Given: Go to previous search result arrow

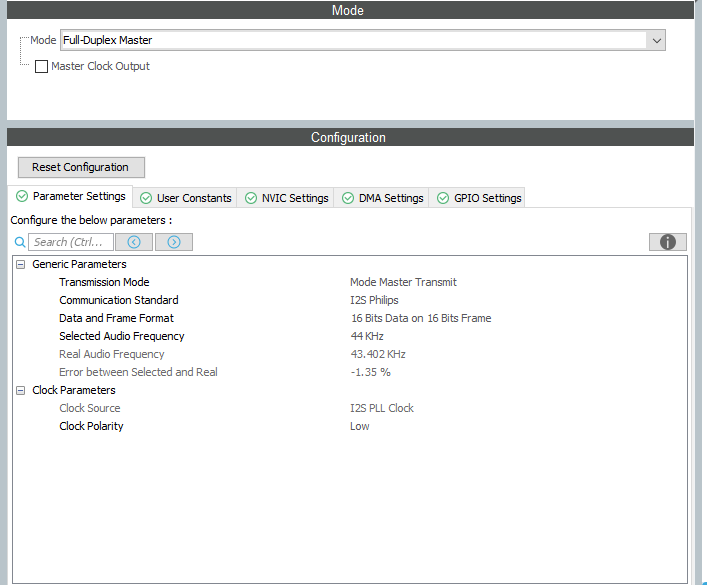Looking at the screenshot, I should pos(134,242).
